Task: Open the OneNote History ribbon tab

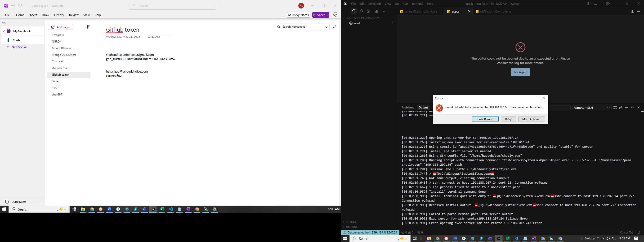Action: click(x=59, y=15)
